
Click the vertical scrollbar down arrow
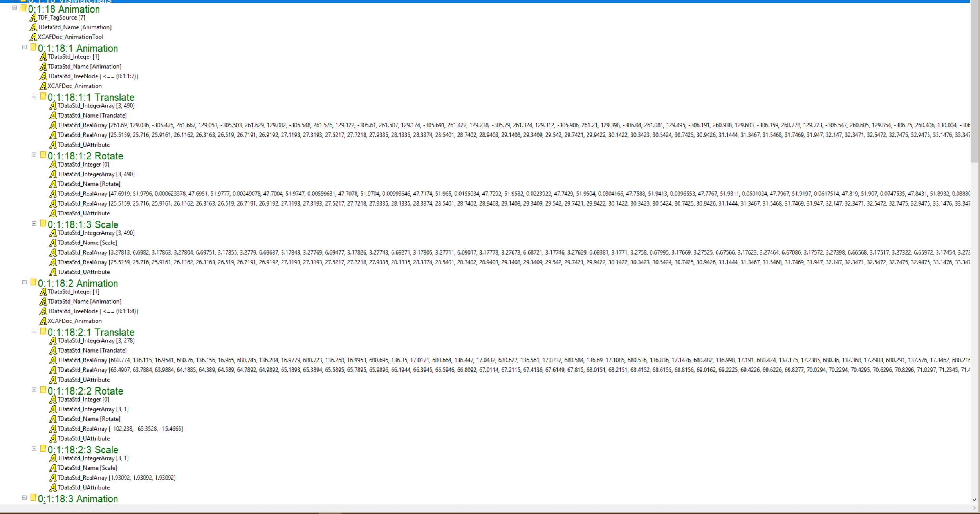pos(974,500)
